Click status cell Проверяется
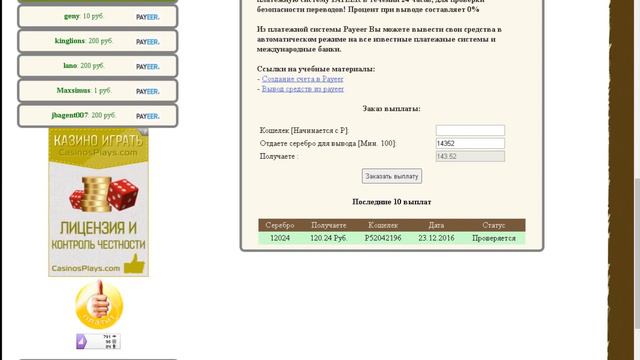 pos(494,238)
